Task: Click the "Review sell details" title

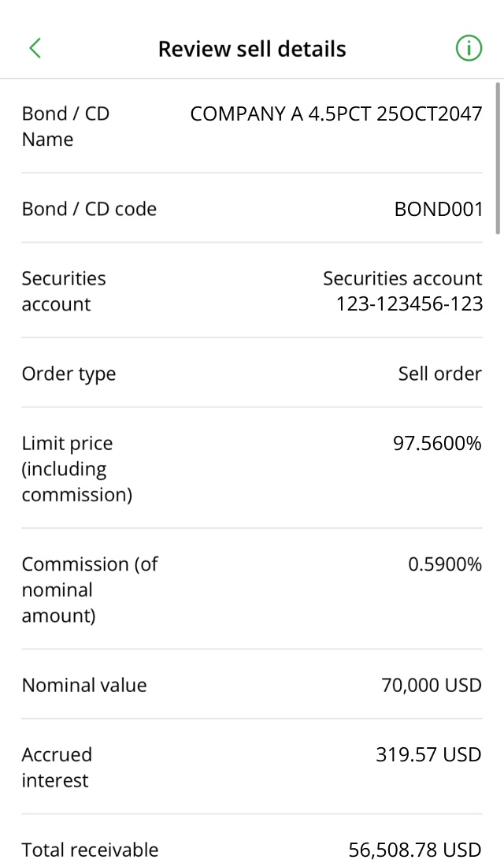Action: pyautogui.click(x=252, y=49)
